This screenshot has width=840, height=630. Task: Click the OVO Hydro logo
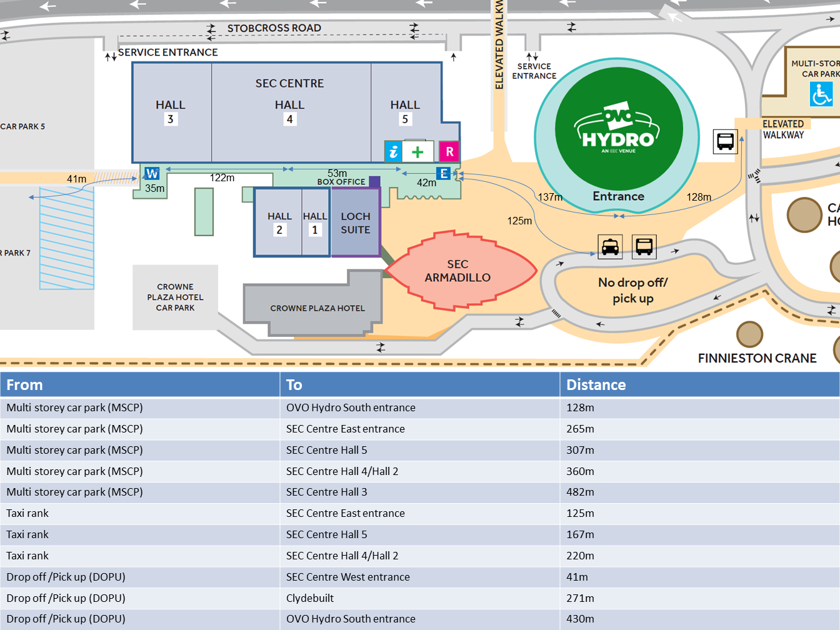point(617,129)
